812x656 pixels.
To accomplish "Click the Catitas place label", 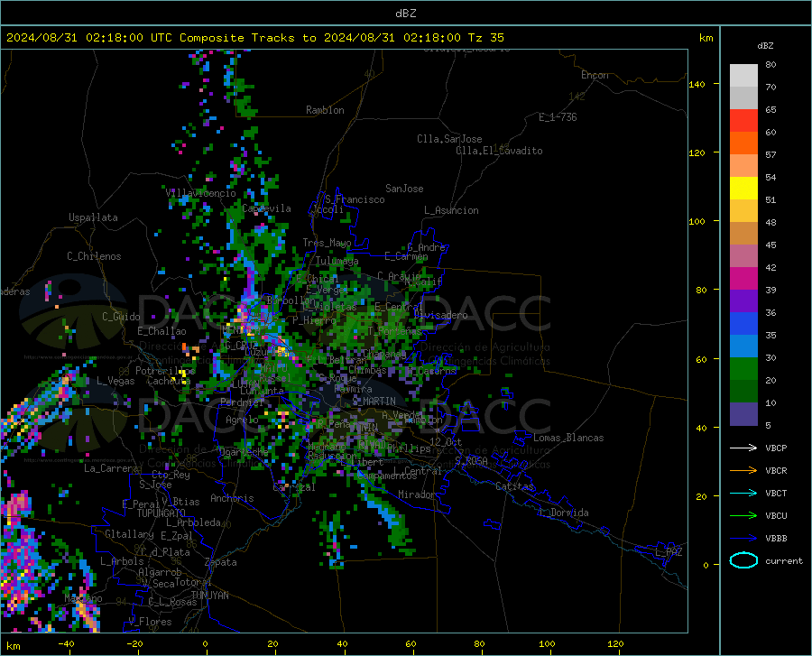I will pos(515,486).
